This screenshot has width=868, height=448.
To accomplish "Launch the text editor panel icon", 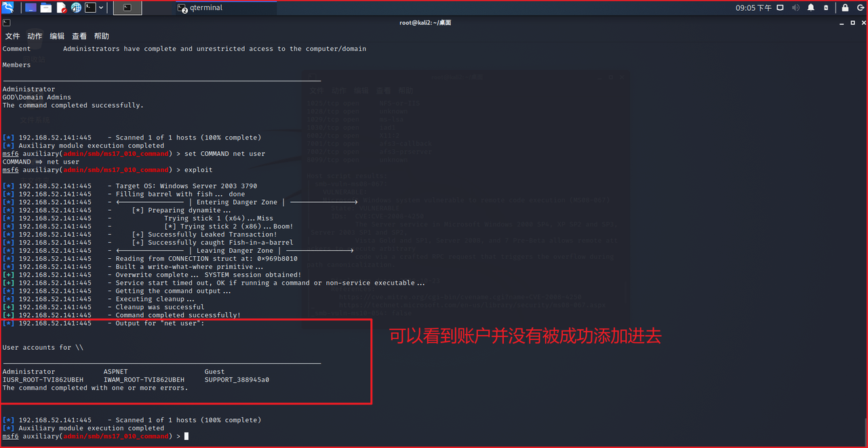I will [x=61, y=7].
